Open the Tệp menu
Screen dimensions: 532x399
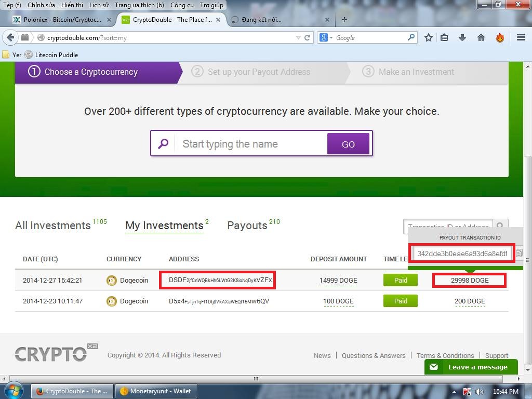12,5
